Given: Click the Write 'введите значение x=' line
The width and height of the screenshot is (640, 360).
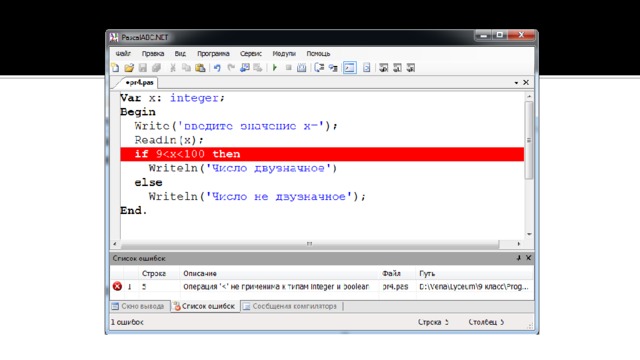Looking at the screenshot, I should pos(236,127).
